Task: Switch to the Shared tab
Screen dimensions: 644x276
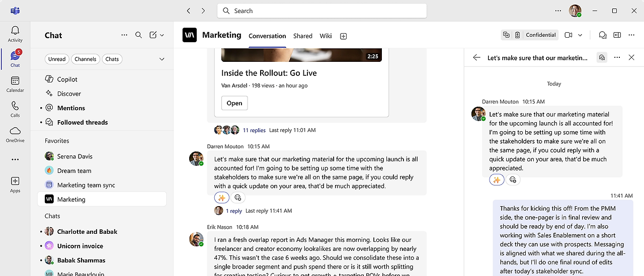Action: click(303, 36)
